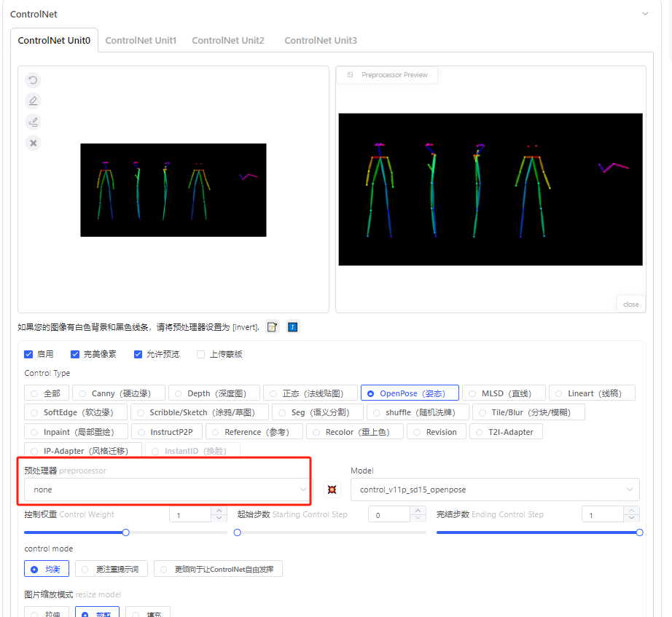Decrease Ending Control Step with down arrow
The image size is (672, 617).
coord(631,518)
